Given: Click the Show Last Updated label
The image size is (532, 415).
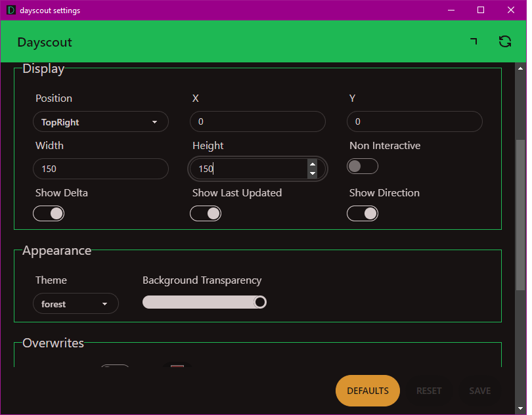Looking at the screenshot, I should 237,193.
